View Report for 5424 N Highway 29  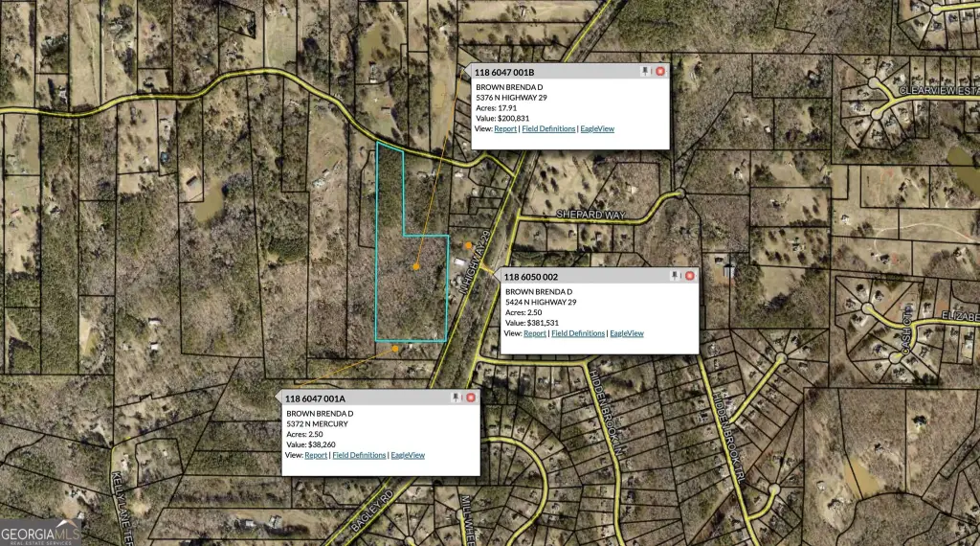[x=535, y=333]
